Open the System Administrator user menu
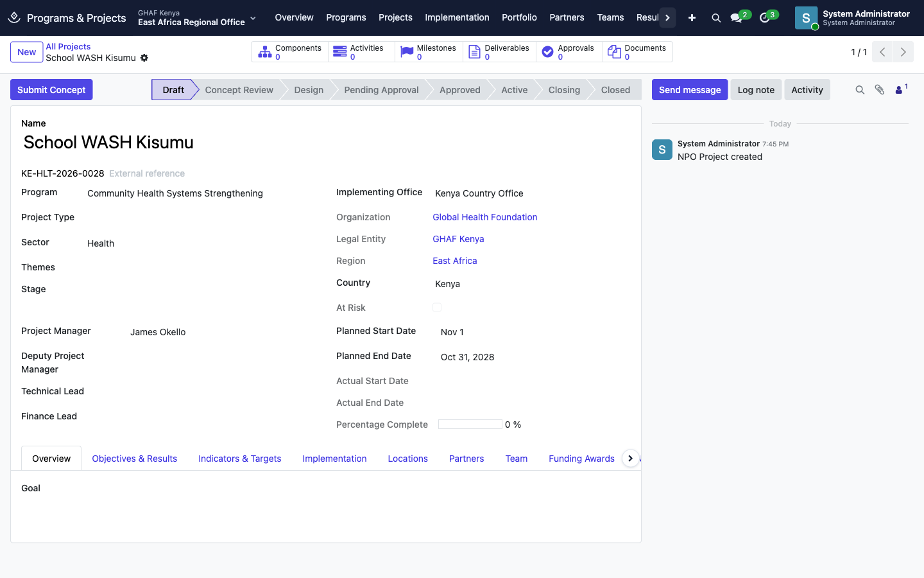The image size is (924, 578). pyautogui.click(x=853, y=18)
